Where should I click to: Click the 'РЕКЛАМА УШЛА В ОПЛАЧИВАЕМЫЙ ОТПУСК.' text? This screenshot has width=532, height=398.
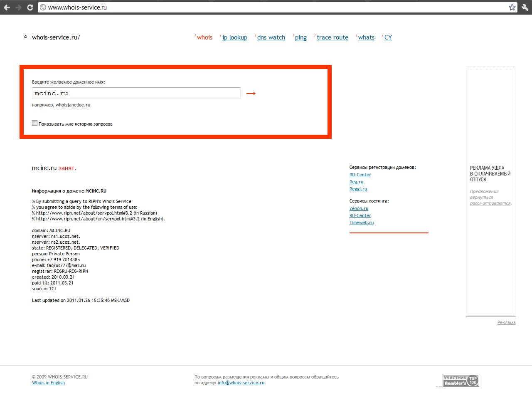click(490, 174)
